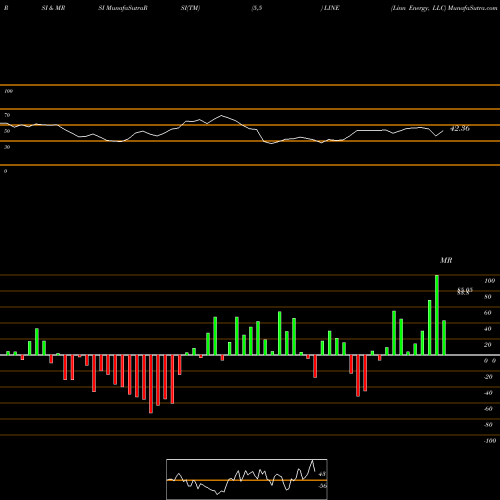
Task: Click the 100 level label in the RSI panel
Action: point(8,91)
